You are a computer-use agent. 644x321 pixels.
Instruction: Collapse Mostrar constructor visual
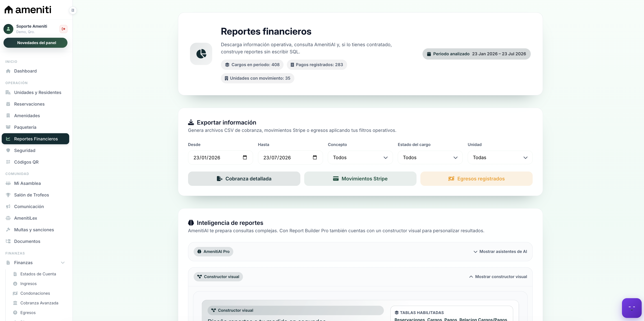tap(498, 277)
